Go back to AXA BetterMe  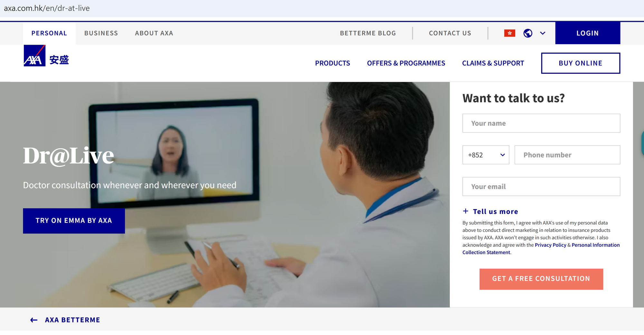tap(72, 320)
